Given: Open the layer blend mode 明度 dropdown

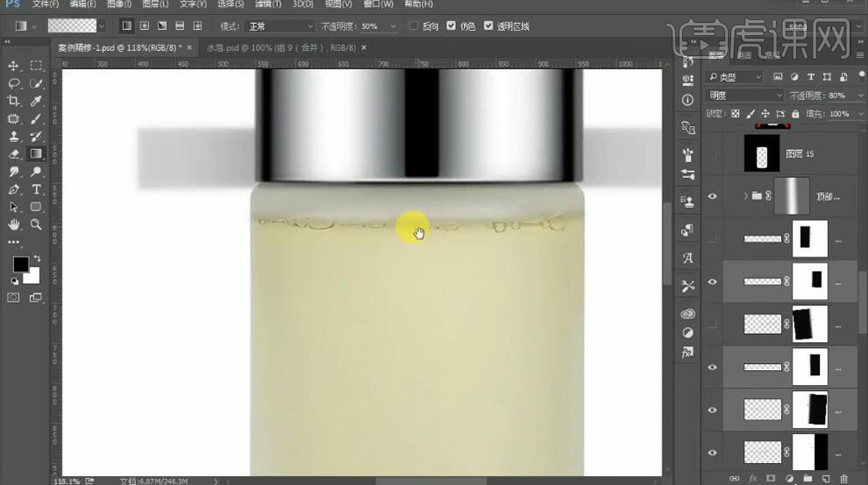Looking at the screenshot, I should (745, 96).
